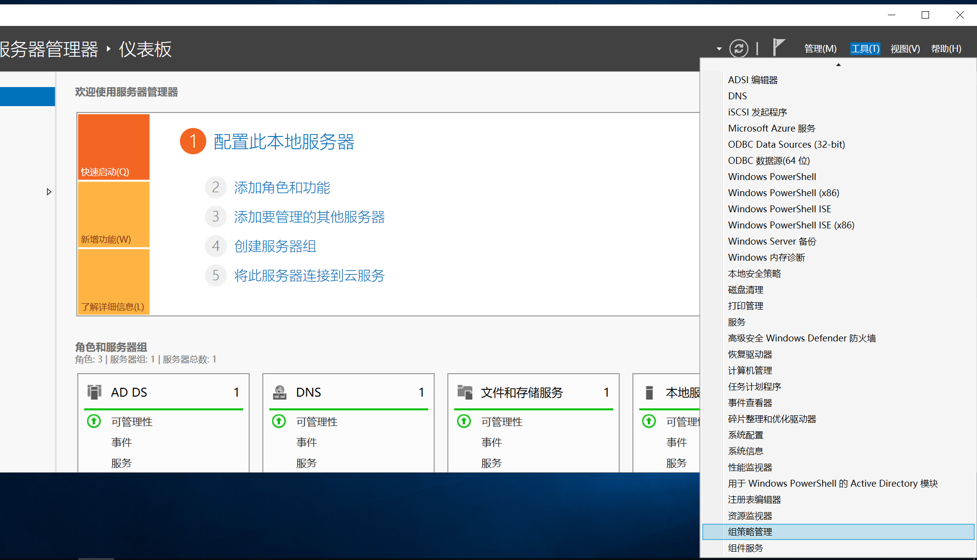Click the File and Storage Services icon
This screenshot has width=977, height=560.
coord(465,392)
